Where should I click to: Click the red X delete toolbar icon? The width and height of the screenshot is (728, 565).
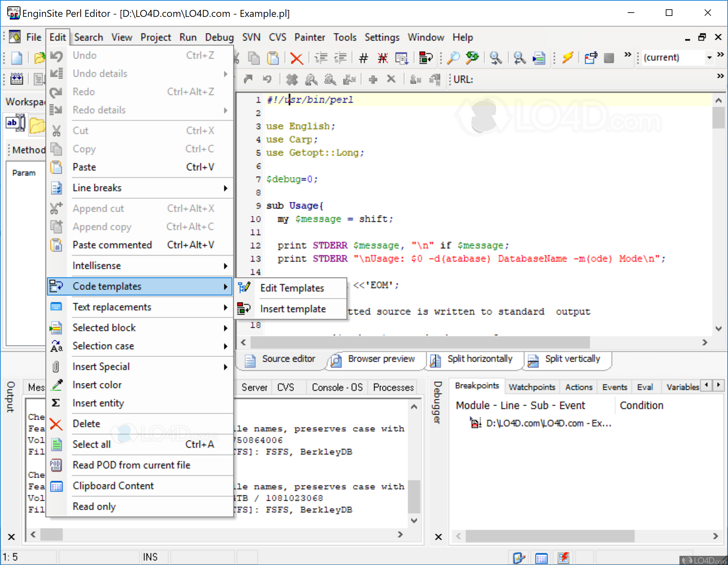[296, 58]
